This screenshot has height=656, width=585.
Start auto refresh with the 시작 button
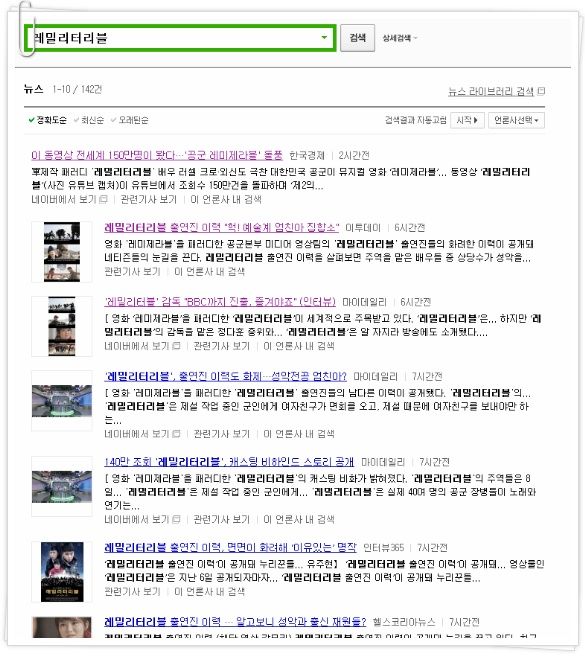(467, 120)
